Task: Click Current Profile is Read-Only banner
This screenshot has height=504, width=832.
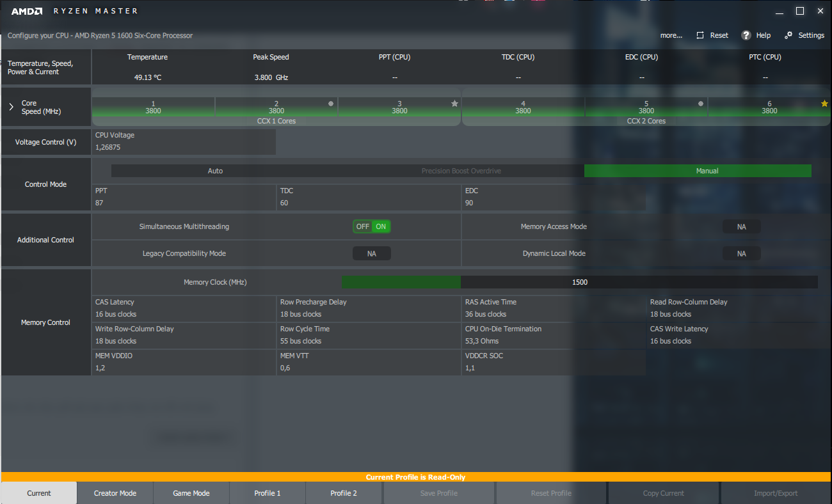Action: 416,477
